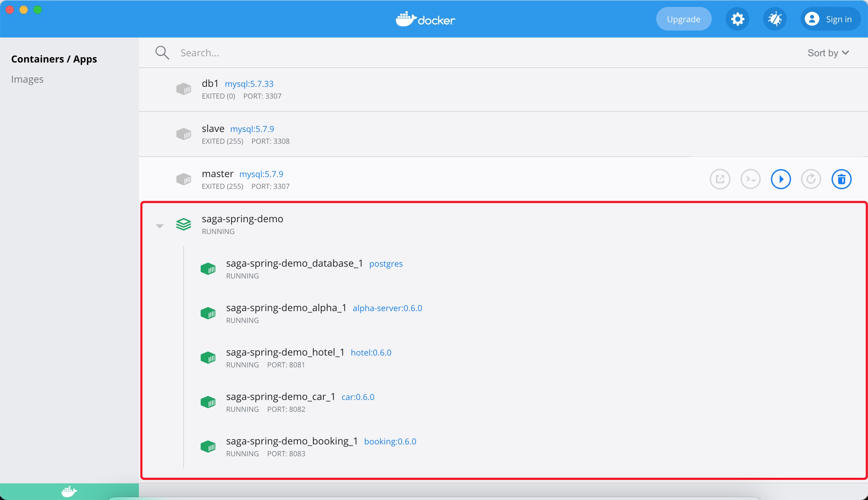Click the Sign in button

[x=831, y=19]
